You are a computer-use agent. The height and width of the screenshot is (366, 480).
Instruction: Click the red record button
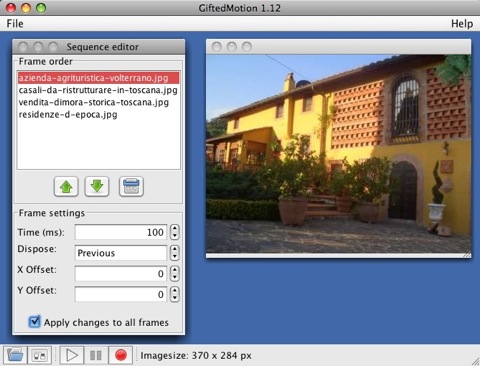pyautogui.click(x=121, y=355)
